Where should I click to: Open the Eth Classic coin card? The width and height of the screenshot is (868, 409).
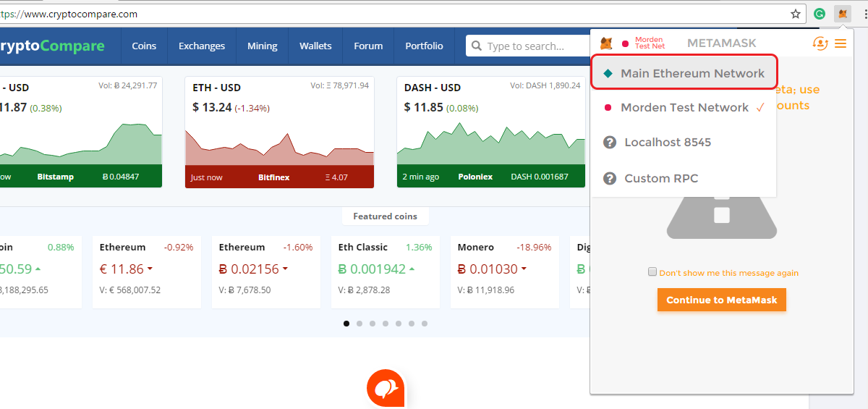[x=386, y=271]
